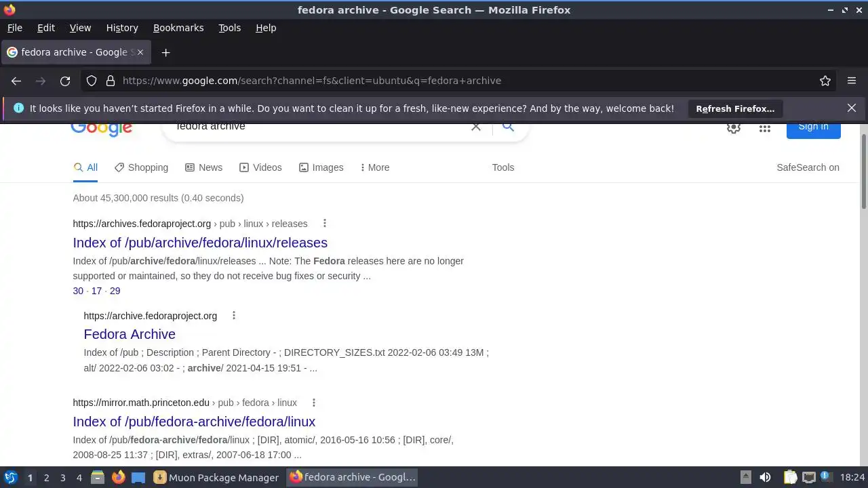The image size is (868, 488).
Task: Click the 18:24 clock
Action: click(x=852, y=477)
